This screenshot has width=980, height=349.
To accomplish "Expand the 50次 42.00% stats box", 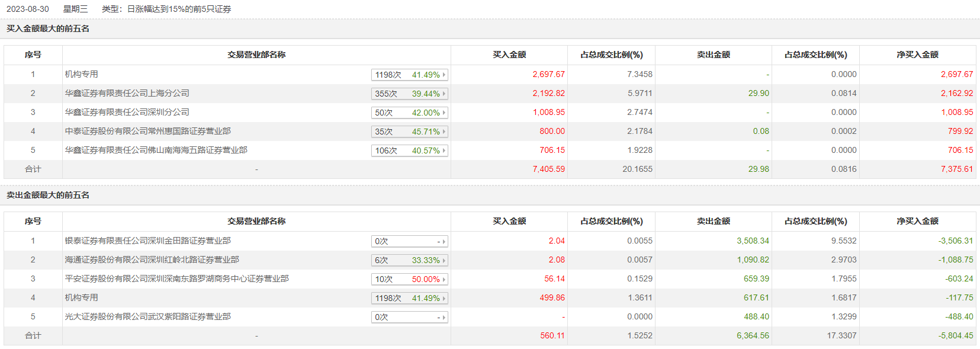I will pos(409,113).
